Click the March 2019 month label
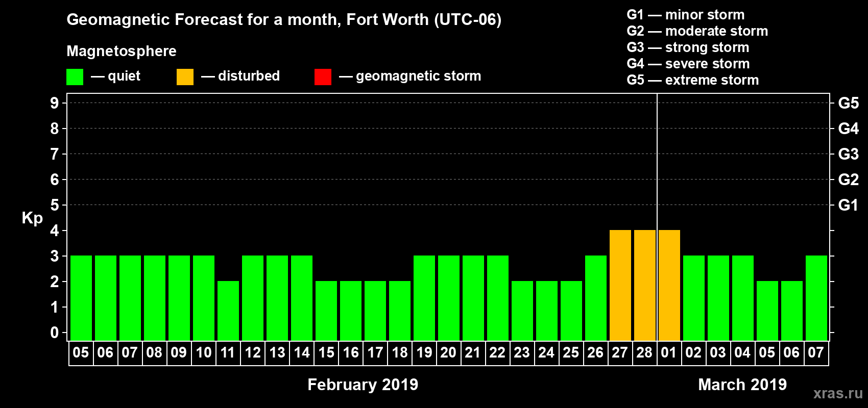 click(x=742, y=385)
